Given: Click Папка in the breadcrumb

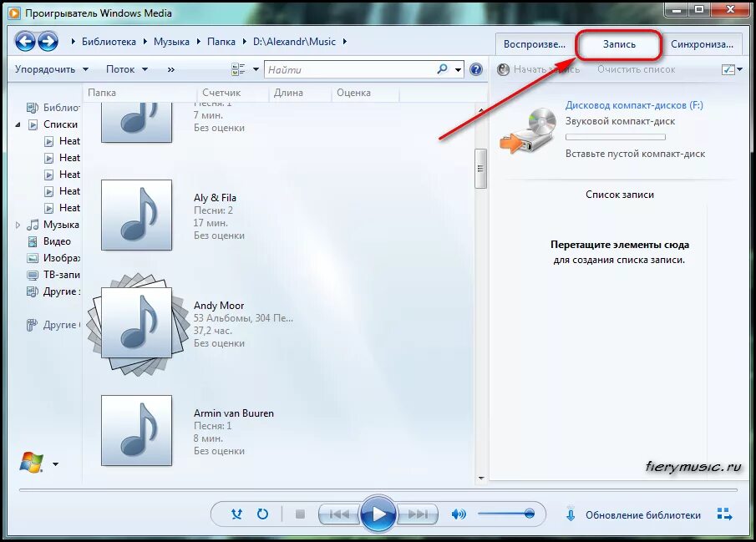Looking at the screenshot, I should point(221,42).
